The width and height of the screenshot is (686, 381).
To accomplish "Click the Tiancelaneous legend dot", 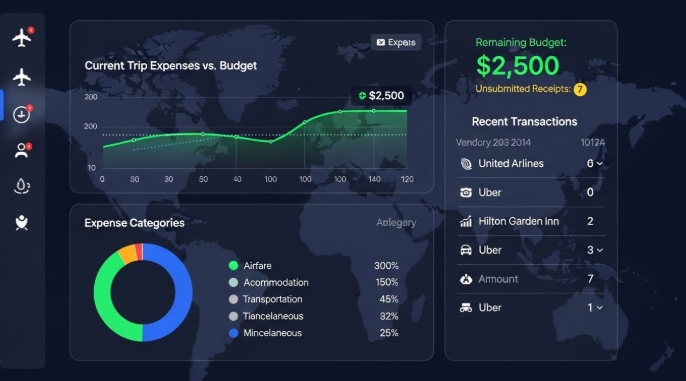I will [233, 316].
